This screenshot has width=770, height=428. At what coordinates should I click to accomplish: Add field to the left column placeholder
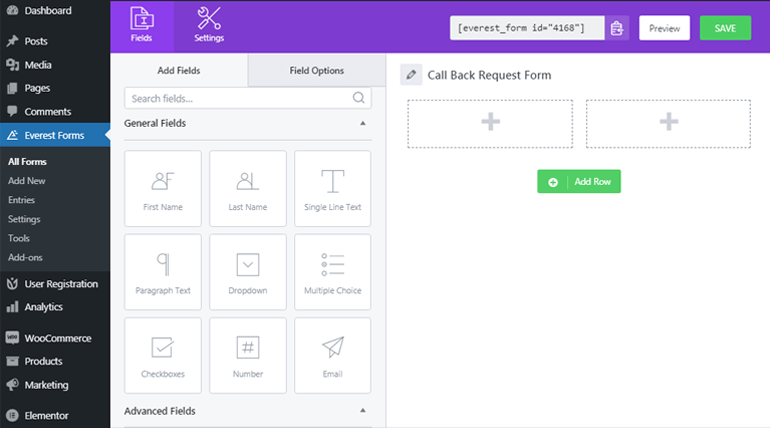(x=490, y=124)
